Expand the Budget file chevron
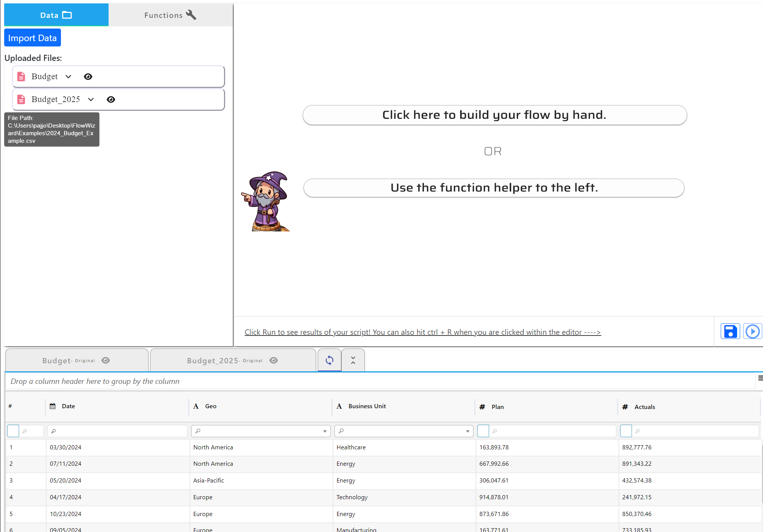Viewport: 763px width, 532px height. tap(69, 77)
